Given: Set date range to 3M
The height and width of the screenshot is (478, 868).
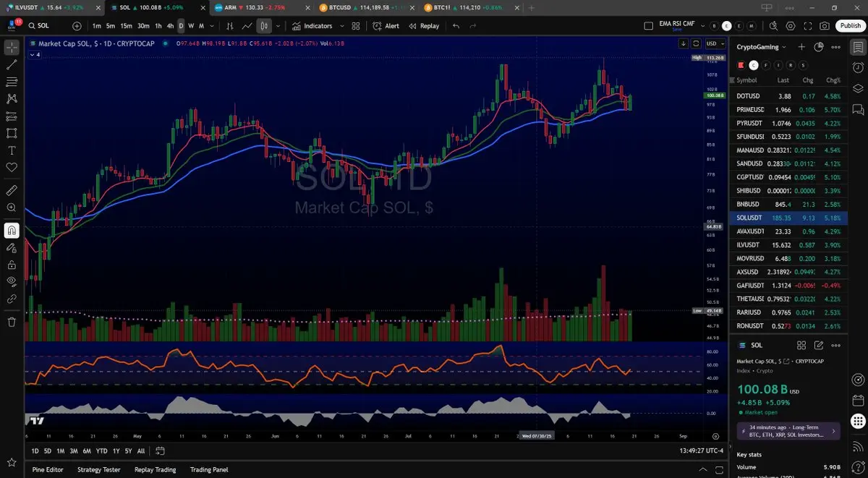Looking at the screenshot, I should (74, 451).
